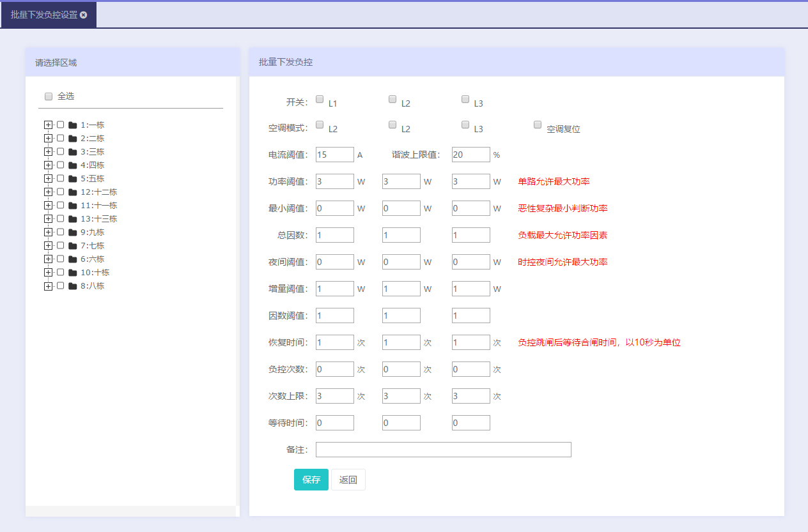Viewport: 808px width, 532px height.
Task: Tick the 空调复位 checkbox
Action: pyautogui.click(x=538, y=125)
